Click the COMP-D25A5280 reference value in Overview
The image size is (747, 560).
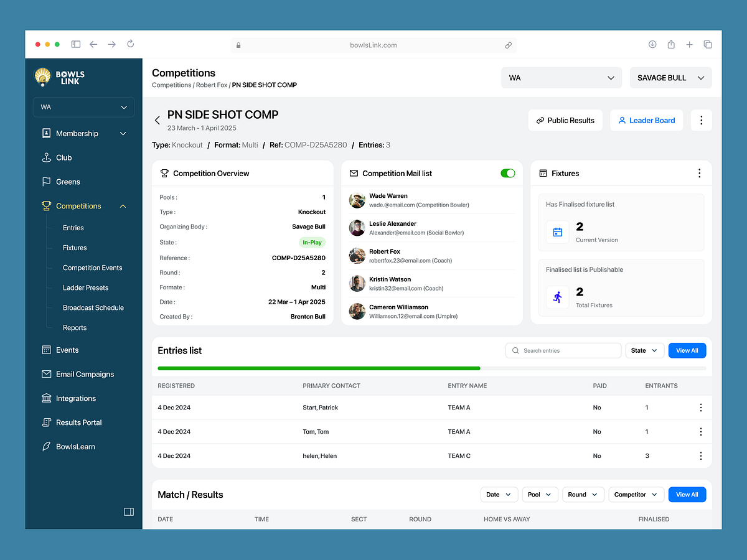click(x=299, y=258)
